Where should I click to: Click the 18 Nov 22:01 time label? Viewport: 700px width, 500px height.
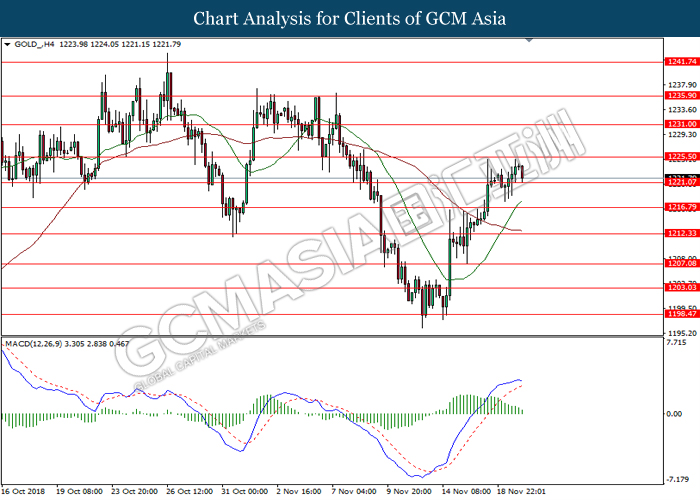[x=521, y=491]
